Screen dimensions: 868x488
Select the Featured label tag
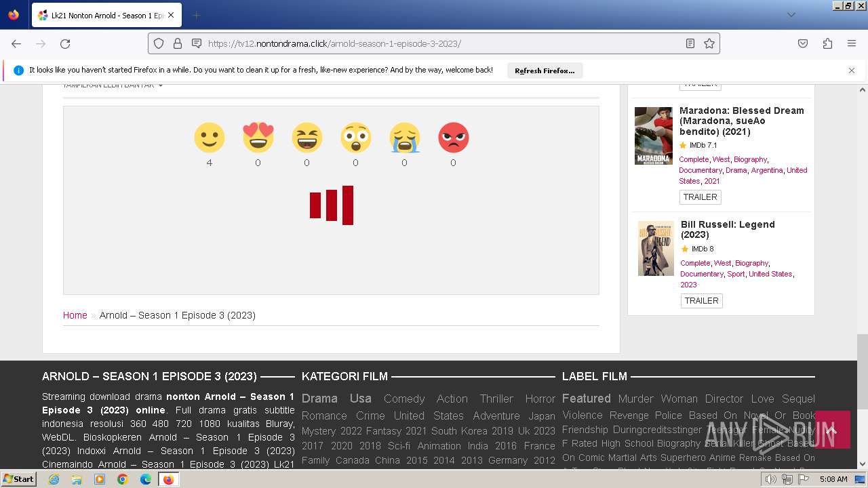(587, 399)
